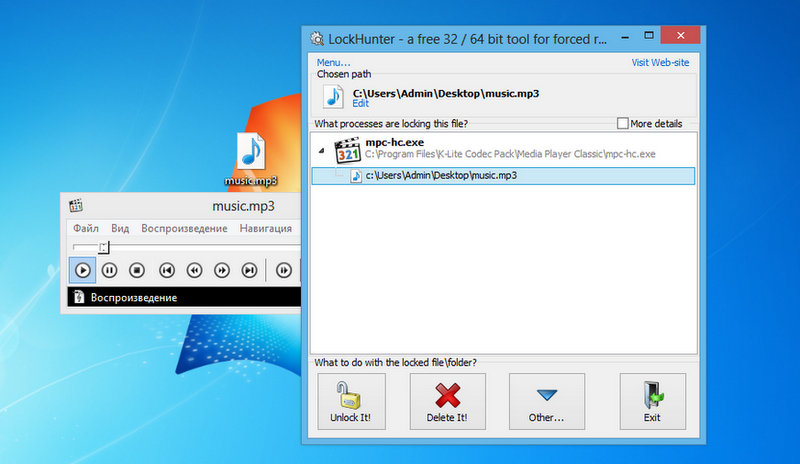Click the note icon in locked file row

356,176
